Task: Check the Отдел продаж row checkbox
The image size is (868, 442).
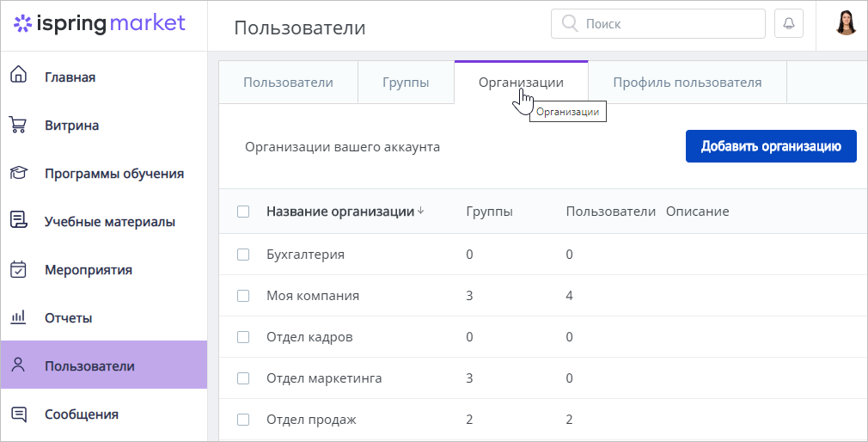Action: [x=243, y=420]
